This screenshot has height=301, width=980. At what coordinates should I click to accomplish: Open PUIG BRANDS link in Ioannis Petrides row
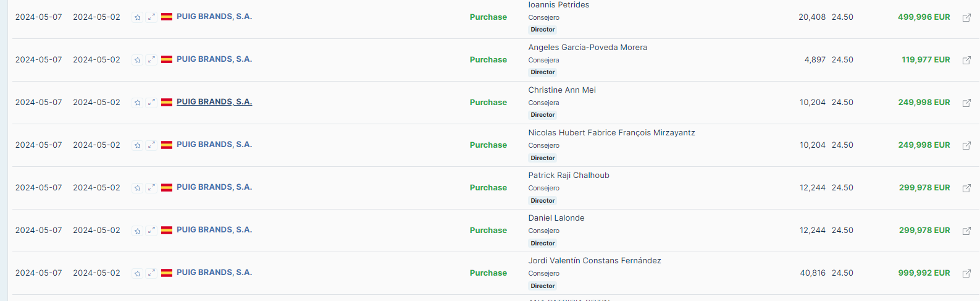[x=214, y=17]
